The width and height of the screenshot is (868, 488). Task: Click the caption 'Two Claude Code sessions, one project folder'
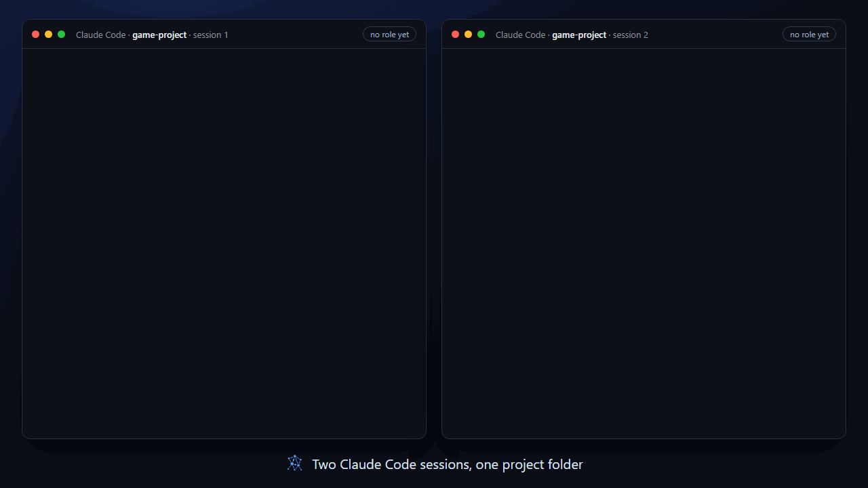(448, 464)
